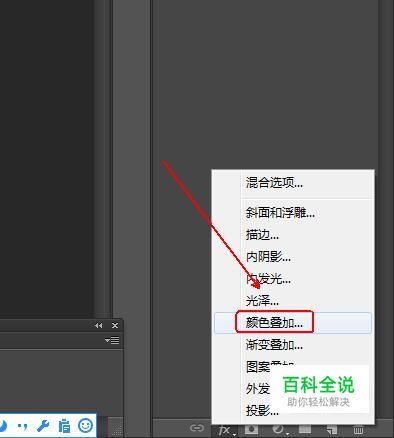
Task: Add a layer mask using the mask icon
Action: tap(251, 429)
